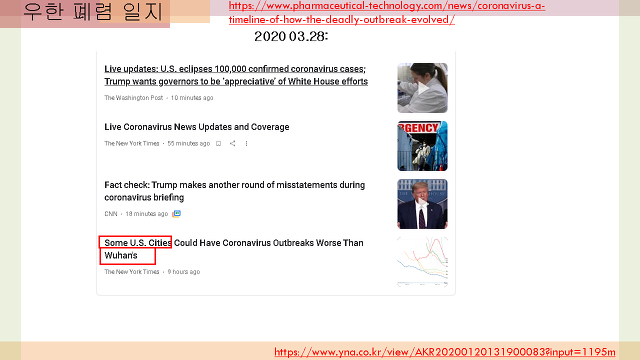Open the emergency sign thumbnail image
Image resolution: width=640 pixels, height=360 pixels.
[x=422, y=146]
